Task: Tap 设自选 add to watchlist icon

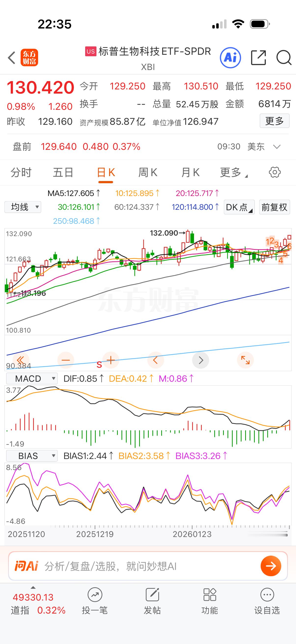Action: (267, 601)
